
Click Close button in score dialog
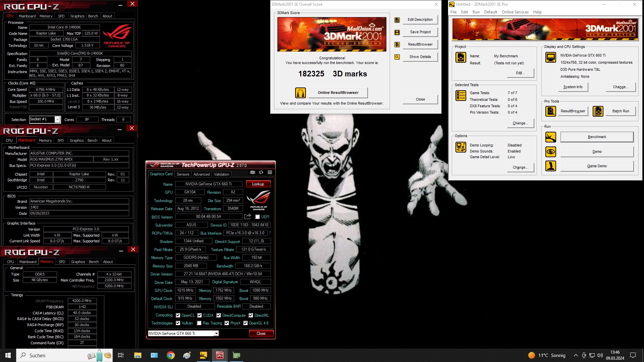[x=420, y=99]
